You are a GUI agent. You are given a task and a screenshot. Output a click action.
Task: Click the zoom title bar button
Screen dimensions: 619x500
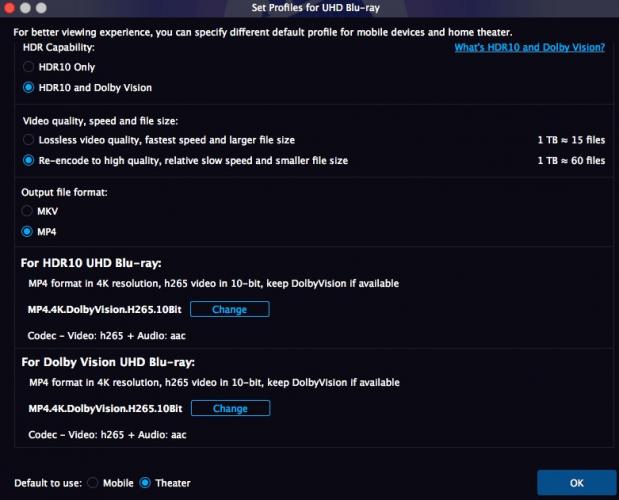click(x=41, y=7)
